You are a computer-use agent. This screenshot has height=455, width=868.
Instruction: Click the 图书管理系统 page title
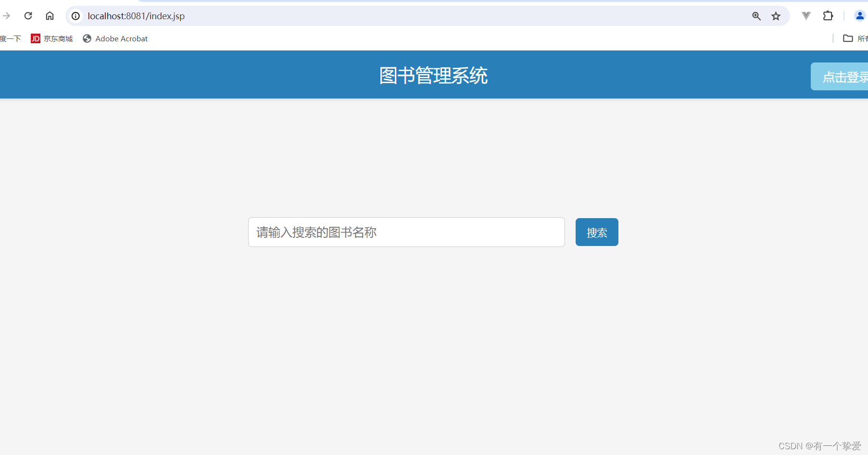(x=433, y=76)
